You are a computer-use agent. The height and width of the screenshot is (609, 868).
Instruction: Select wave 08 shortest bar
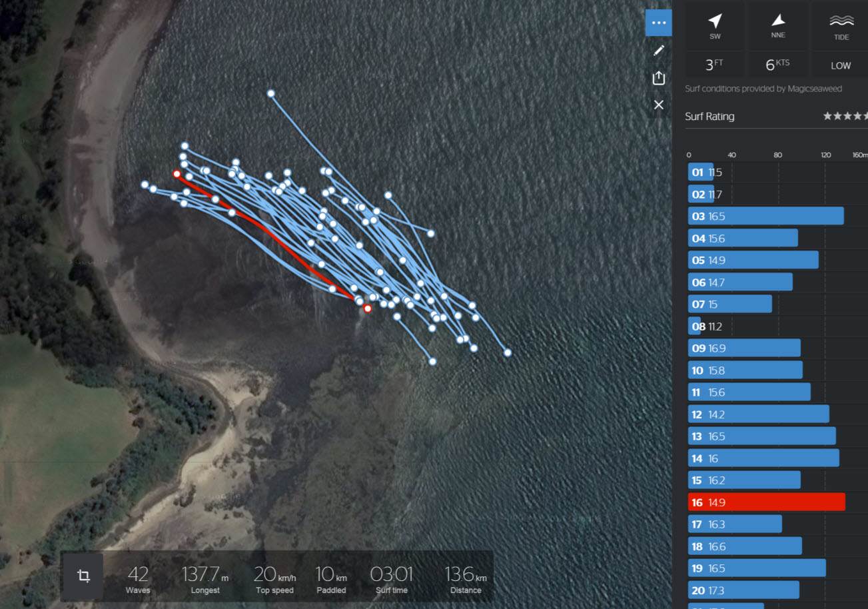tap(694, 326)
